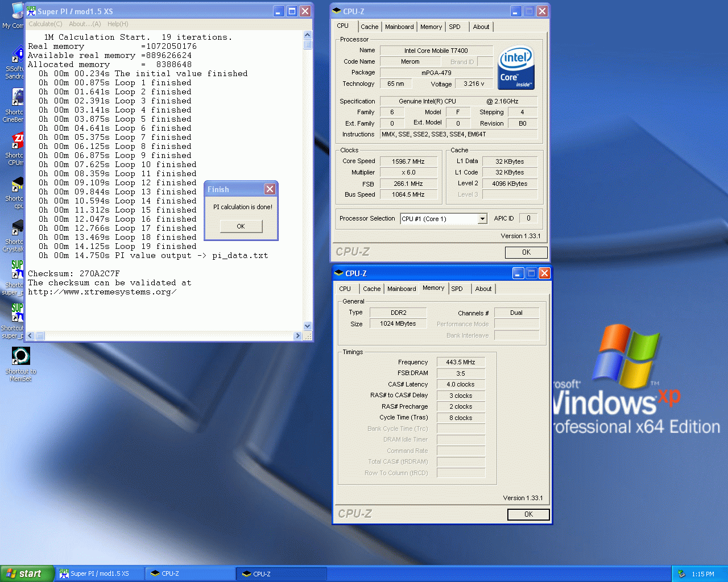Image resolution: width=728 pixels, height=582 pixels.
Task: Open Mainboard tab in bottom CPU-Z
Action: (402, 289)
